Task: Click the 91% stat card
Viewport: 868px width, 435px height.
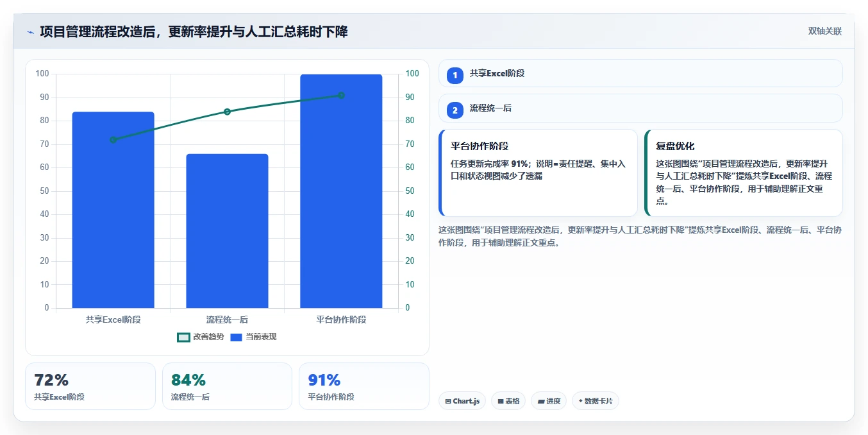Action: click(x=364, y=386)
